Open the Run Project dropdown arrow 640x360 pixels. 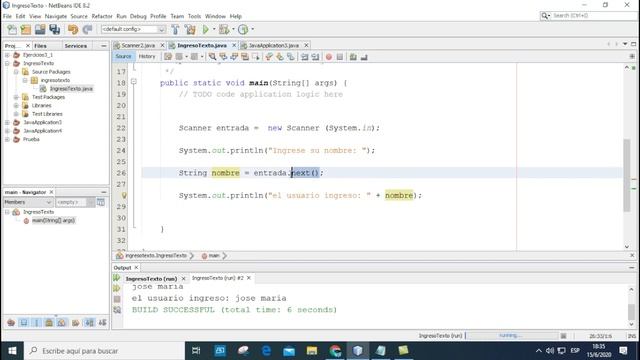pos(213,29)
